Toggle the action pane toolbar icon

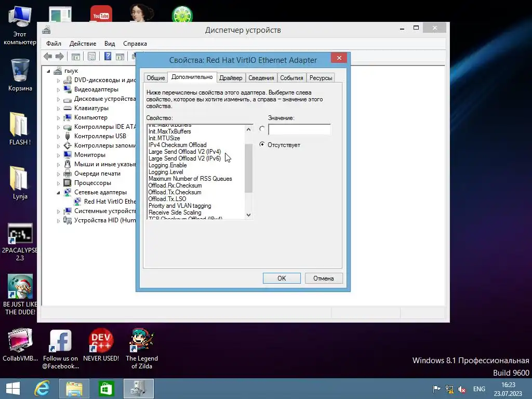[x=120, y=57]
